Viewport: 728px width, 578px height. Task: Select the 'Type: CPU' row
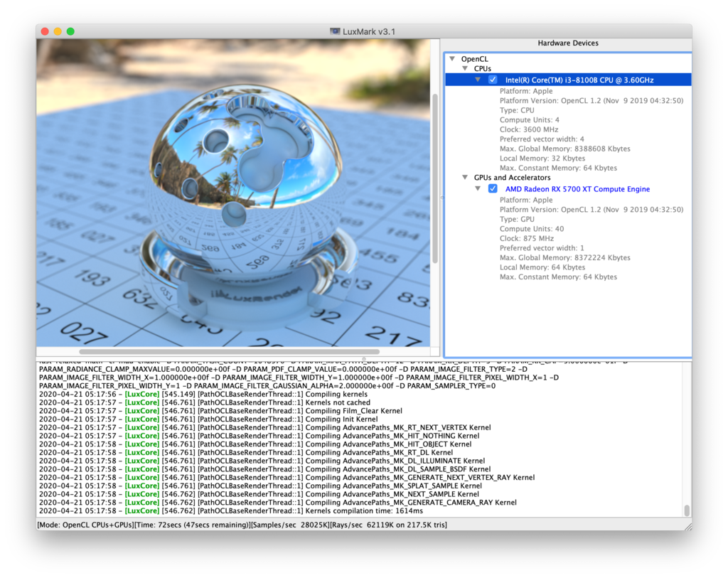(x=517, y=110)
